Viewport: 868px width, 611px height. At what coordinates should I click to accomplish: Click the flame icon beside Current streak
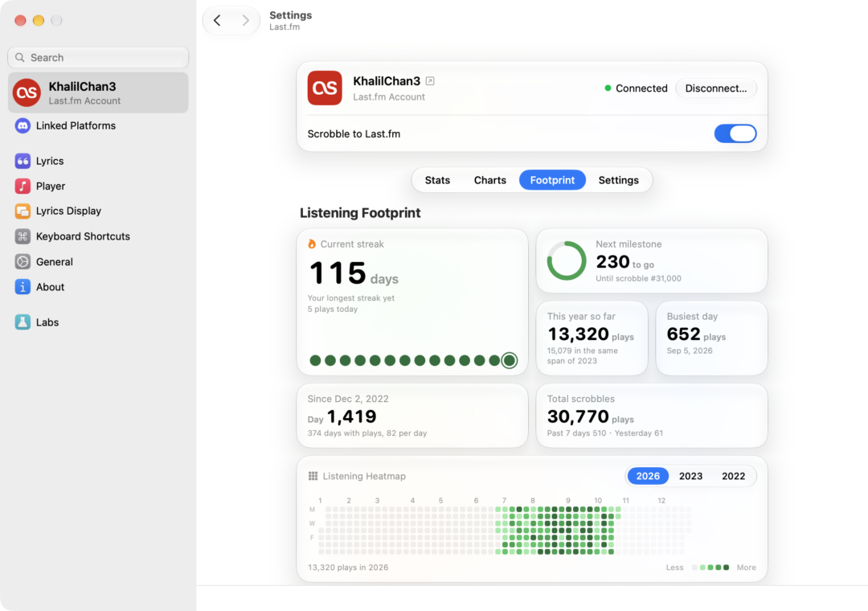click(x=312, y=244)
